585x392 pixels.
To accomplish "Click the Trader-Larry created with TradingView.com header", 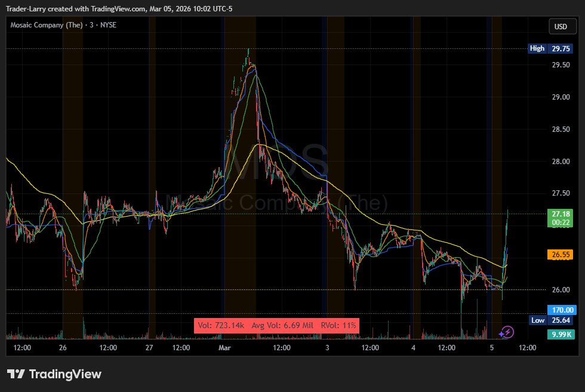I will click(119, 8).
